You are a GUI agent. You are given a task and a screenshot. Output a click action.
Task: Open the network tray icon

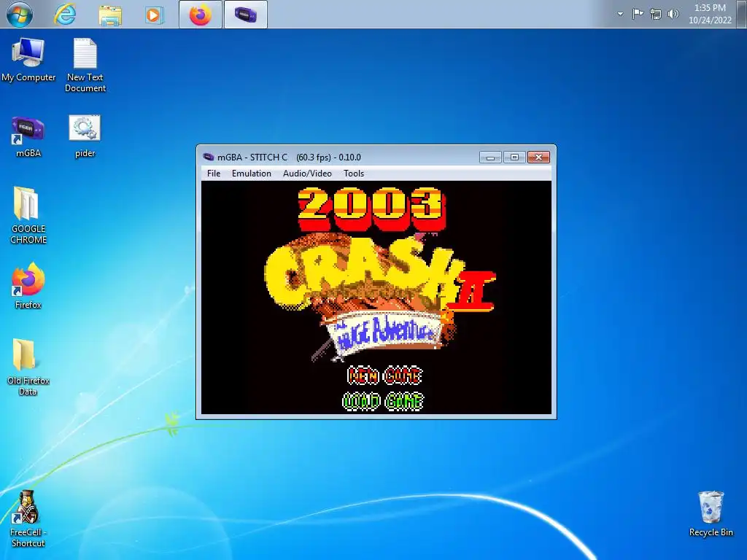656,14
